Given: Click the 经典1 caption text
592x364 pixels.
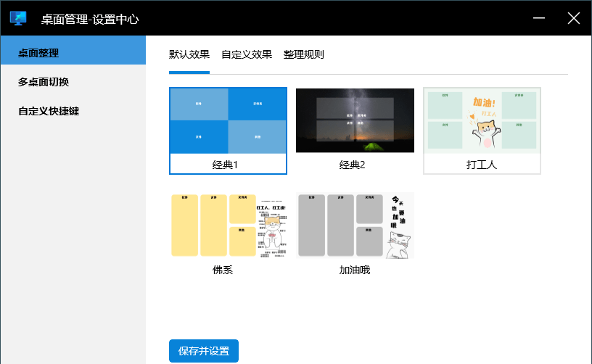Looking at the screenshot, I should tap(225, 165).
